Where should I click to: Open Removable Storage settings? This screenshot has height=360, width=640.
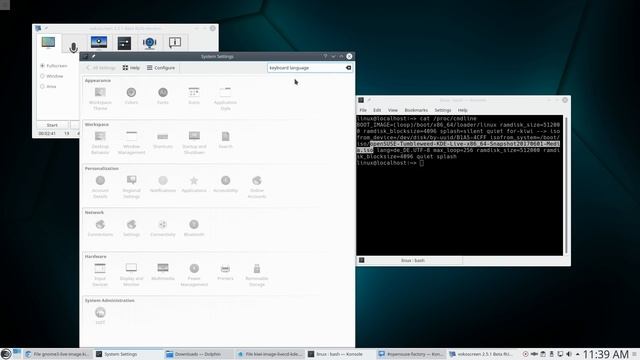pos(257,275)
